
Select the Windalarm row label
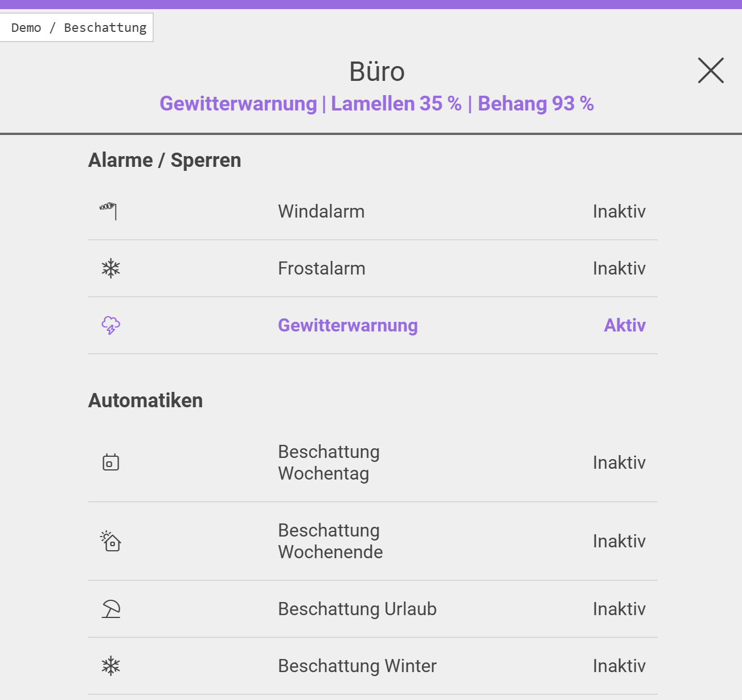coord(321,211)
